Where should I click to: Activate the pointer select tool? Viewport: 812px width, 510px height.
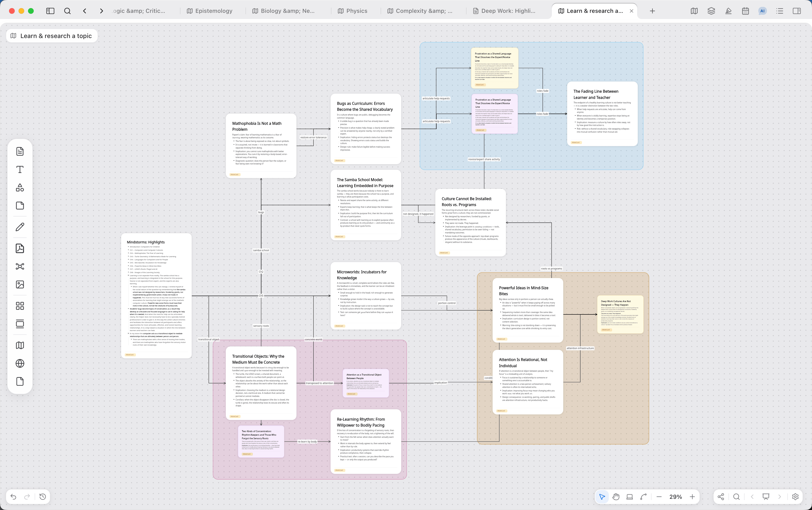(x=602, y=496)
